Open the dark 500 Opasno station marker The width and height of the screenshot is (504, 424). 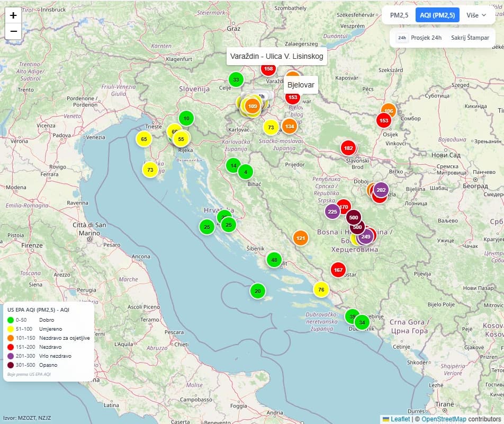353,217
